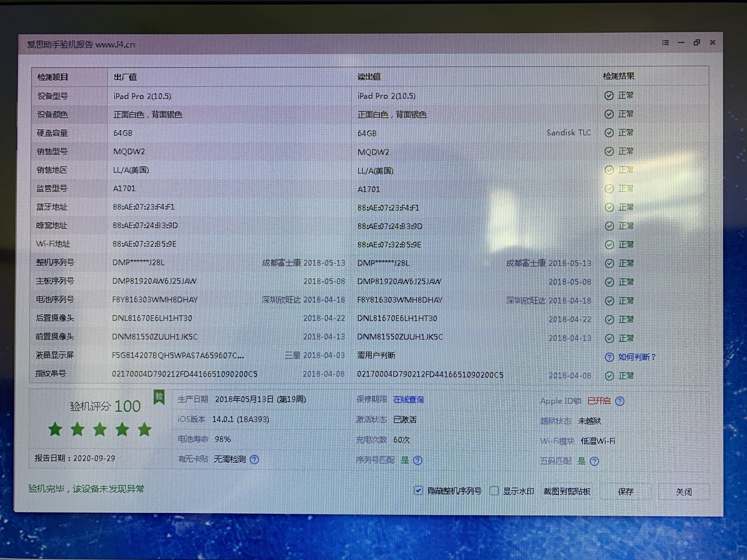Image resolution: width=747 pixels, height=560 pixels.
Task: Uncheck the 隐藏整机序列号 checkbox
Action: tap(418, 490)
